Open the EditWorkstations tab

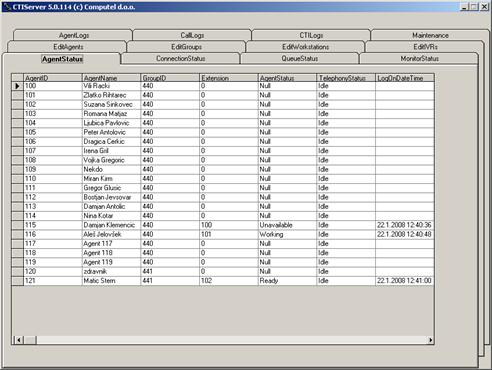(x=305, y=47)
